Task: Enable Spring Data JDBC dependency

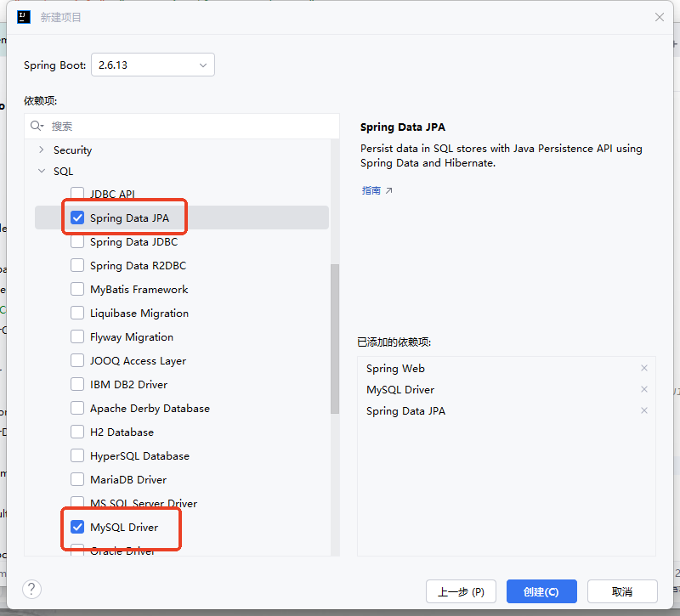Action: point(77,241)
